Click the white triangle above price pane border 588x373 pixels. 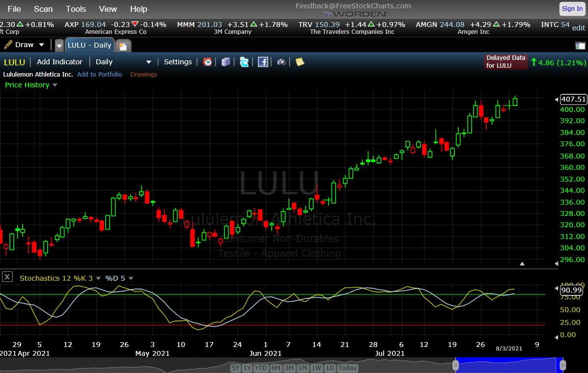pos(522,264)
